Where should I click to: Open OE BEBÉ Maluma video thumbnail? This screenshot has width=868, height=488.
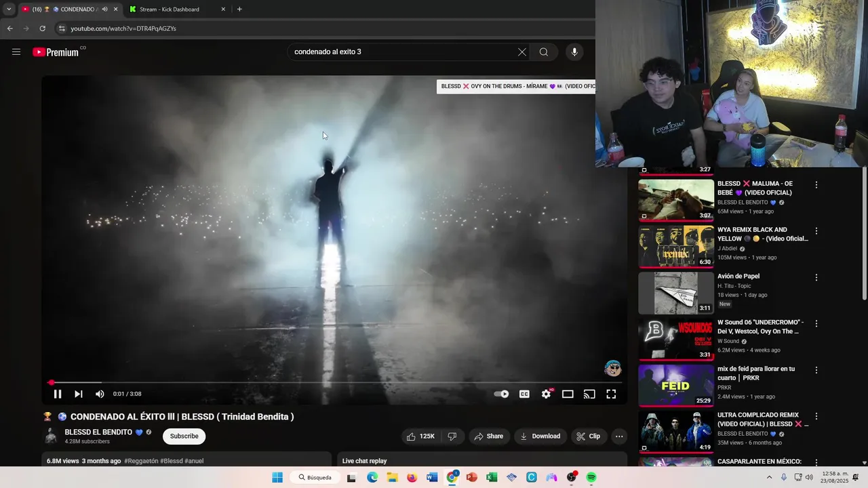tap(676, 199)
